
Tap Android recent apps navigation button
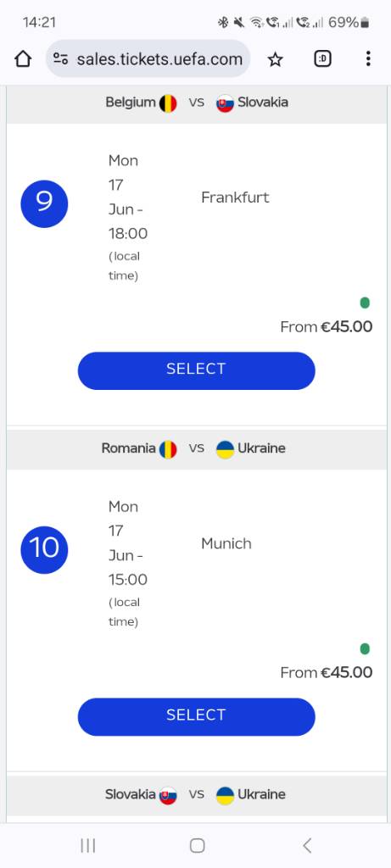[x=88, y=845]
